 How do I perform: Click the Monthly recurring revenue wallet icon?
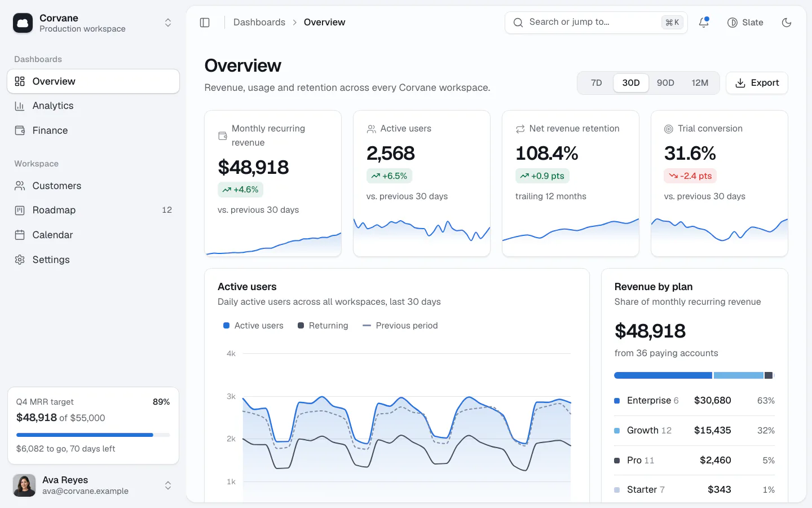click(x=223, y=136)
